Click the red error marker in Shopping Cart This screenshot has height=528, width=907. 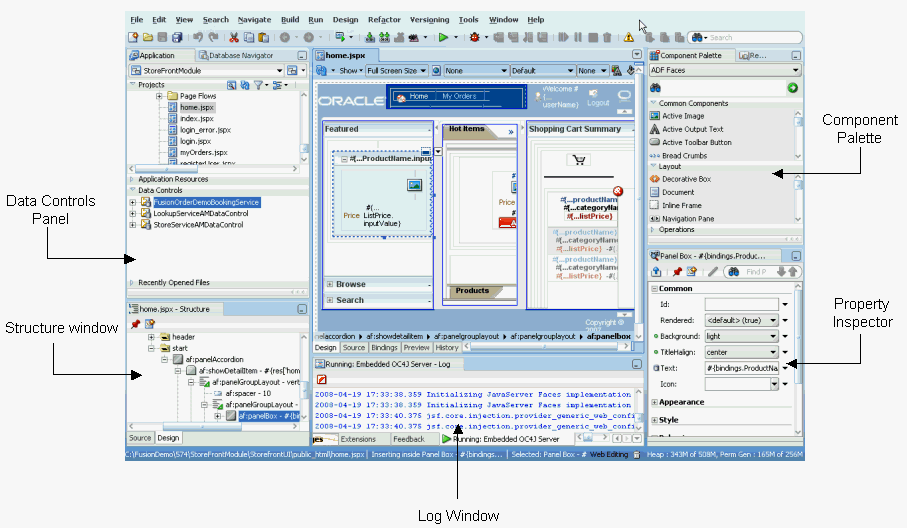[x=618, y=191]
